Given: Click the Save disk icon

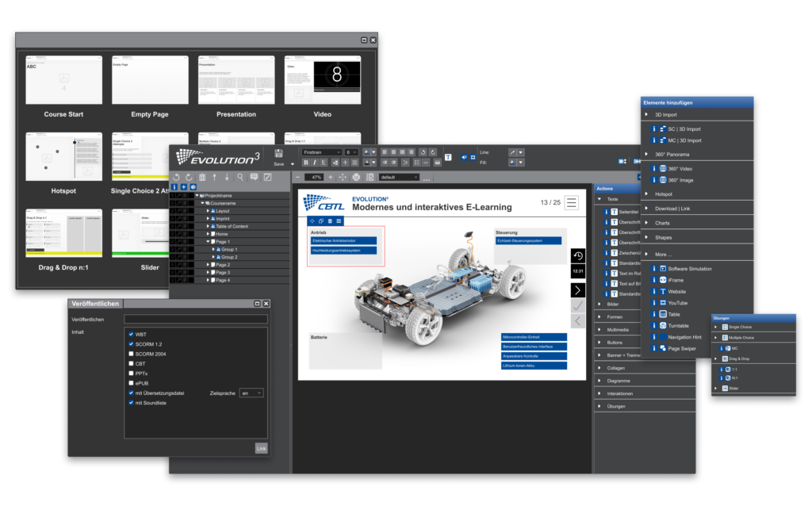Looking at the screenshot, I should point(278,153).
